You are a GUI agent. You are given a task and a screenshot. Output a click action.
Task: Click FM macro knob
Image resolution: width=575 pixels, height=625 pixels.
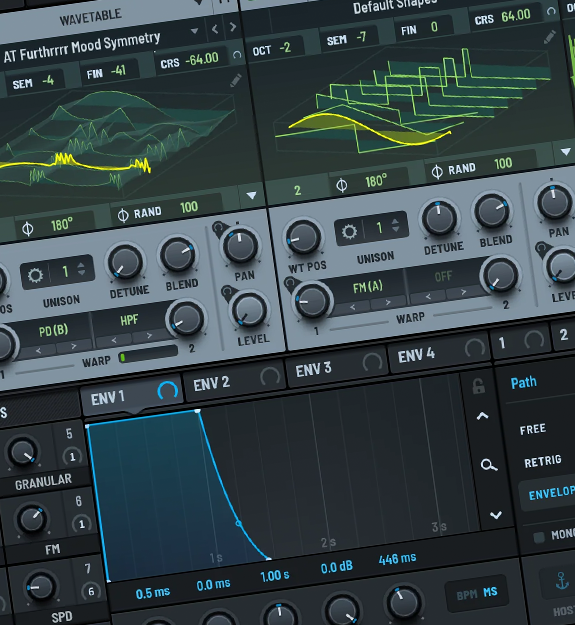click(31, 520)
